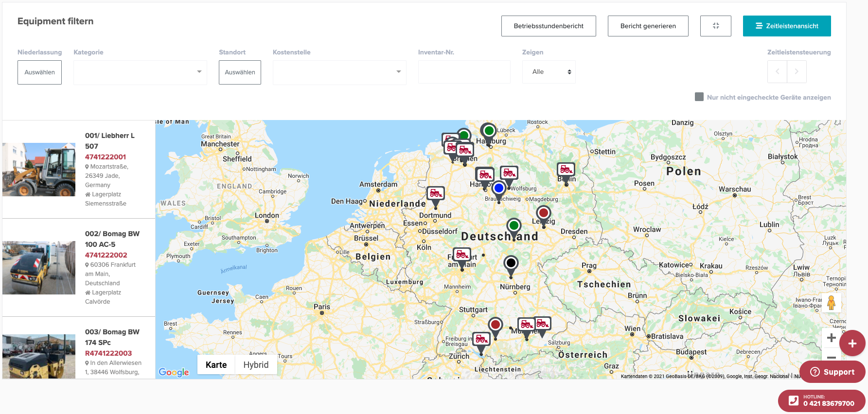Click the map zoom in plus
This screenshot has height=414, width=868.
(x=831, y=338)
